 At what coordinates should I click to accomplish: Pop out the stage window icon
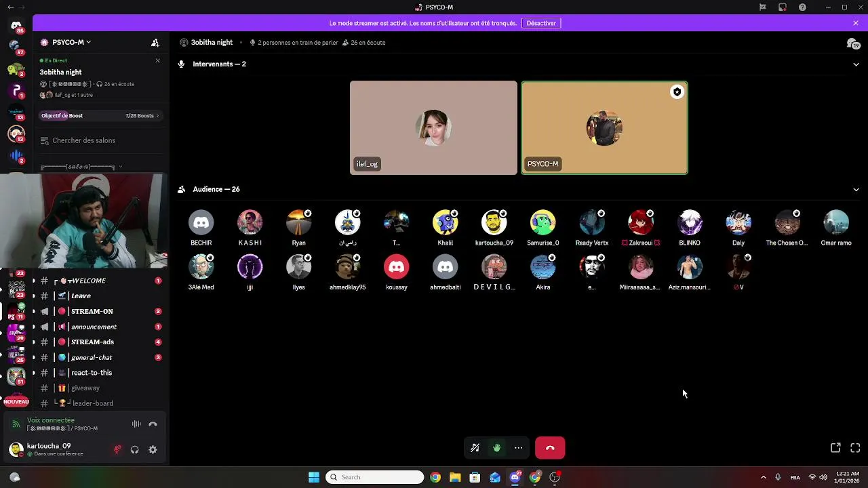tap(835, 448)
